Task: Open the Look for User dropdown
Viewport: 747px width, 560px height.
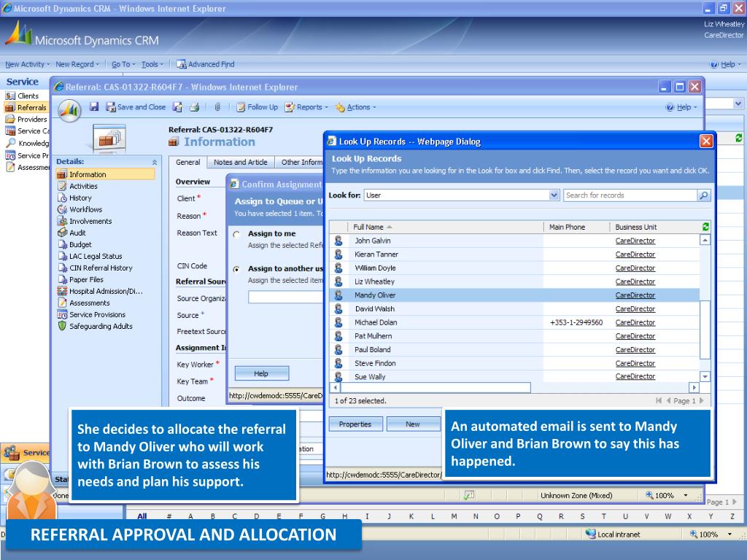Action: [554, 195]
